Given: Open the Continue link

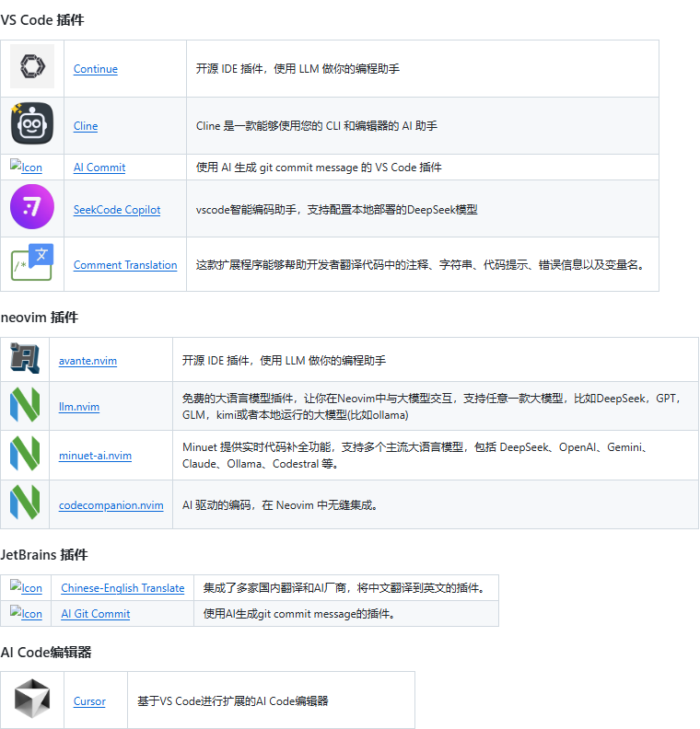Looking at the screenshot, I should point(96,69).
